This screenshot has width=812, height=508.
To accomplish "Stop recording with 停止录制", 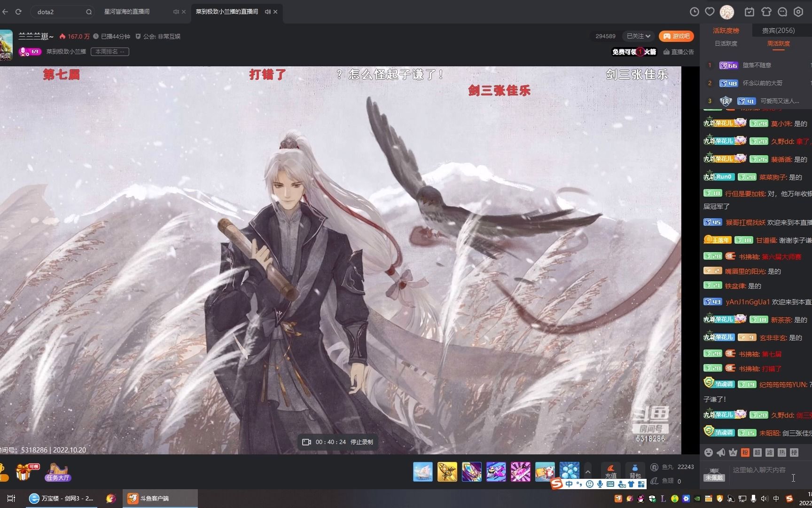I will 361,442.
